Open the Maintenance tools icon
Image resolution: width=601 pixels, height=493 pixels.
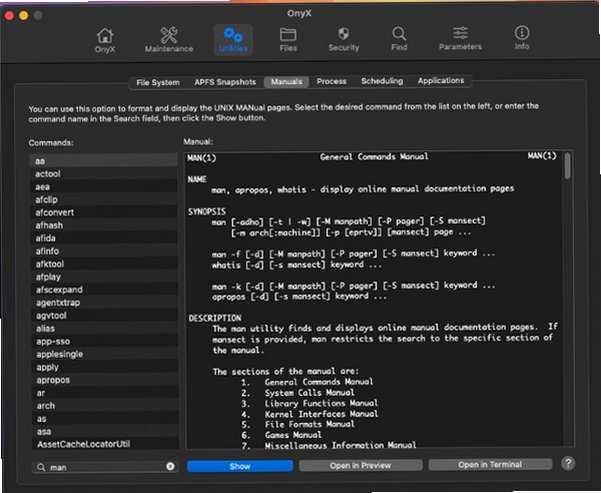point(169,40)
